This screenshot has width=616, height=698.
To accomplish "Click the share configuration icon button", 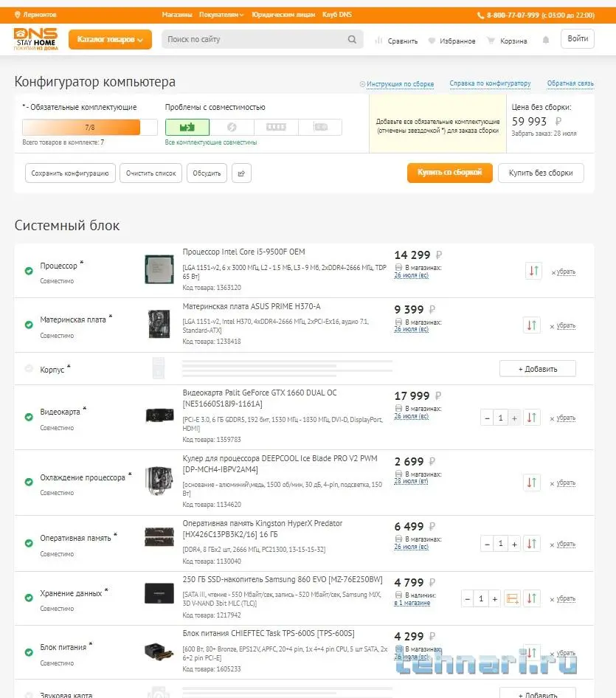I will point(242,173).
